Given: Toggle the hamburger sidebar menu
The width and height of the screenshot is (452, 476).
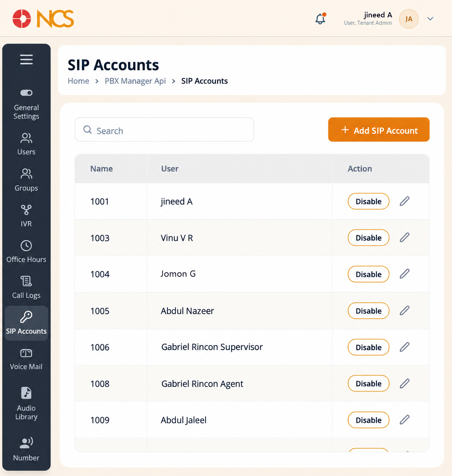Looking at the screenshot, I should [x=26, y=60].
